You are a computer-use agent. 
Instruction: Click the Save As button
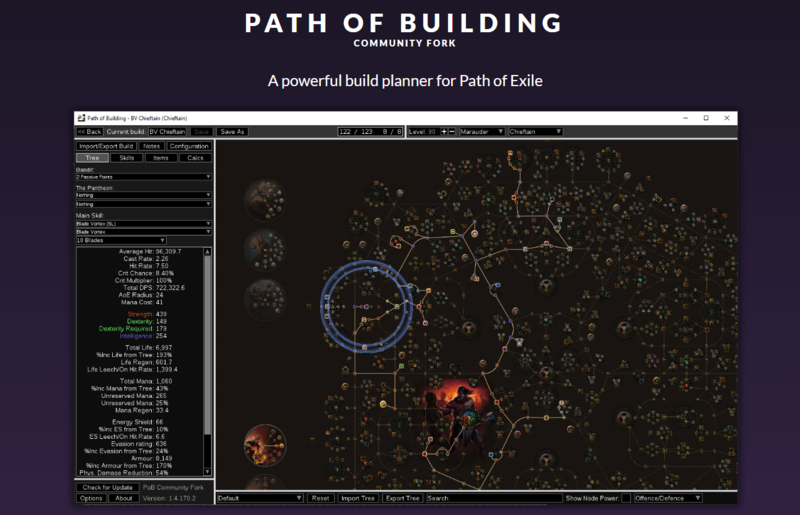pos(232,131)
